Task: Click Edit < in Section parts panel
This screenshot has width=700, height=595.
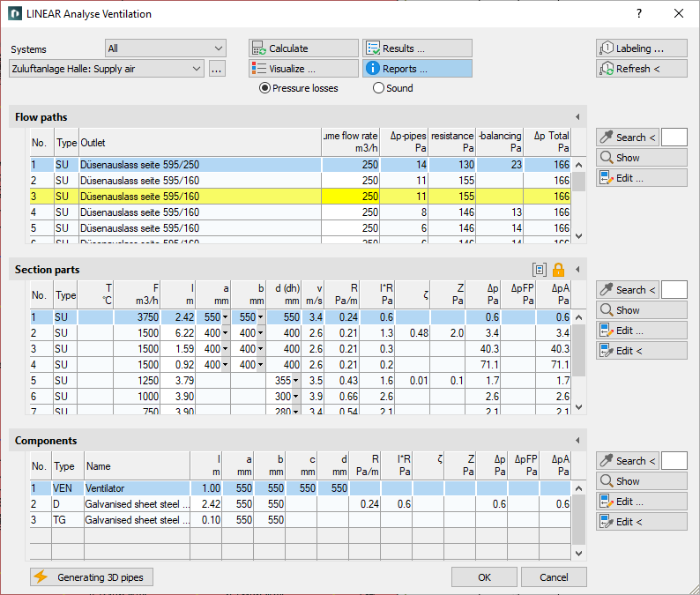Action: [x=642, y=351]
